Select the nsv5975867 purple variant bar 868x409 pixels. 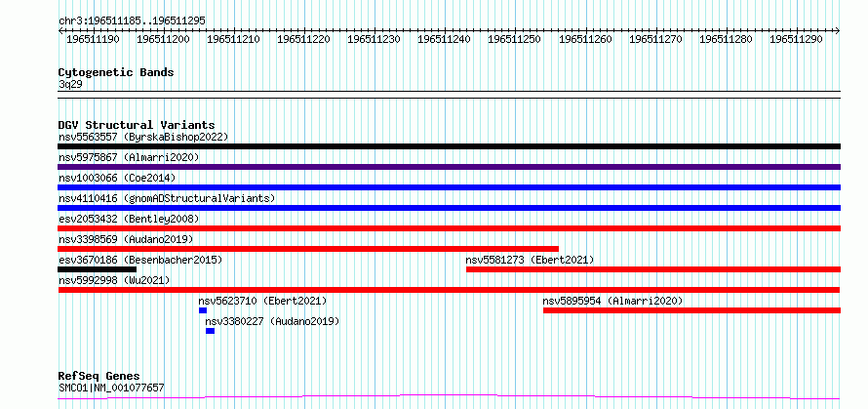coord(449,167)
